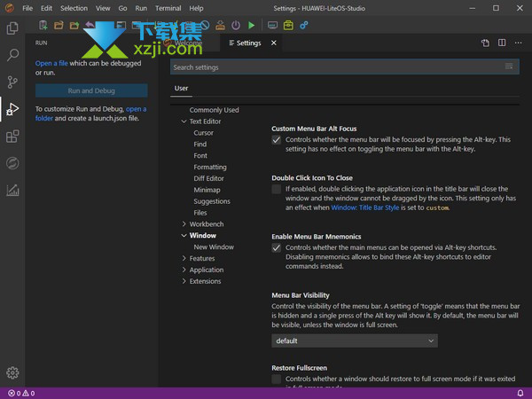Screen dimensions: 532x399
Task: Open the LiteOS Studio circular S icon view
Action: pos(12,163)
